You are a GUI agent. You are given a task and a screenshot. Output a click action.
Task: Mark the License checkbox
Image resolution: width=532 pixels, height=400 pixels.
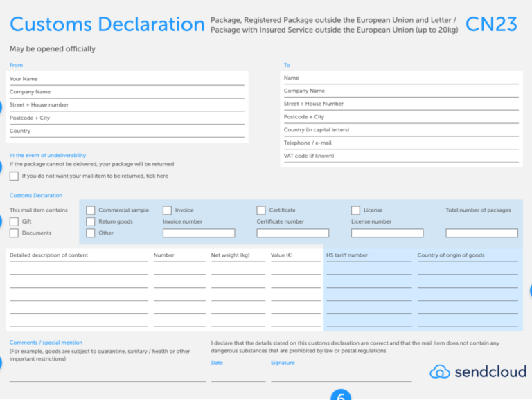click(355, 210)
